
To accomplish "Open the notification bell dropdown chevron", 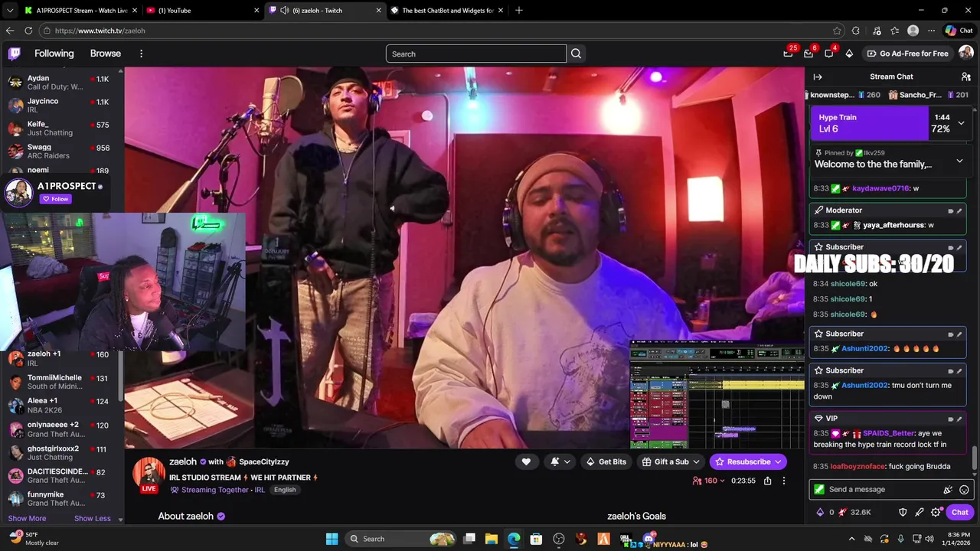I will 567,461.
